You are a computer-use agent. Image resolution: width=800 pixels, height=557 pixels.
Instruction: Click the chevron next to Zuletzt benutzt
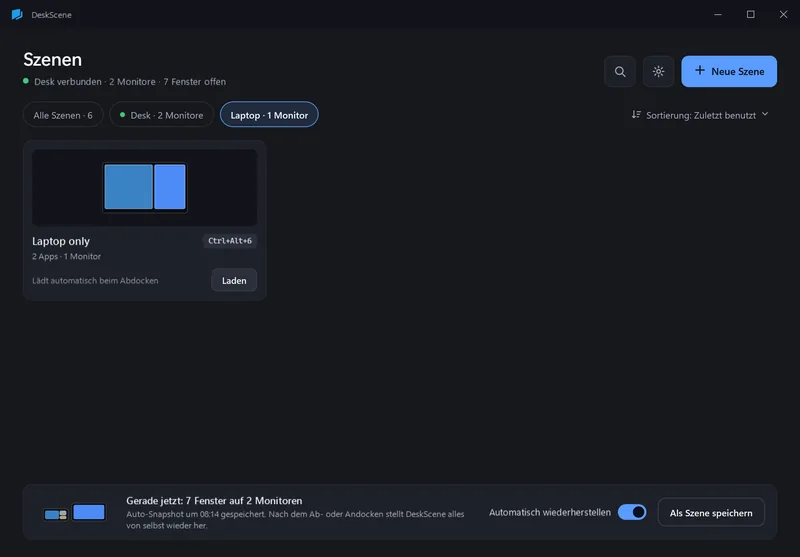point(765,114)
